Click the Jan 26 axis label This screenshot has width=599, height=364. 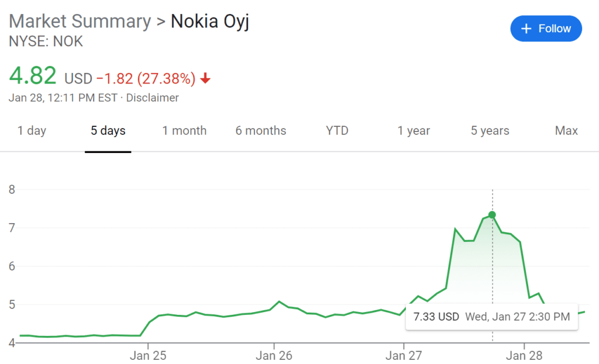click(274, 356)
